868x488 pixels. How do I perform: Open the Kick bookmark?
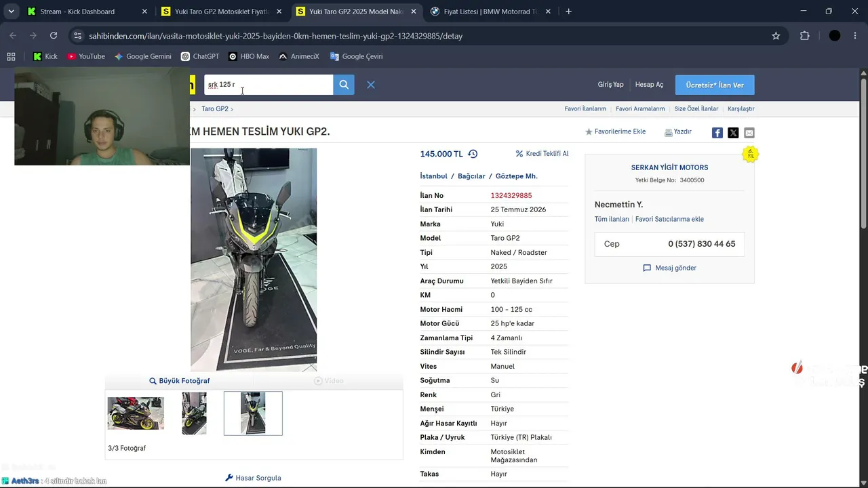coord(45,56)
